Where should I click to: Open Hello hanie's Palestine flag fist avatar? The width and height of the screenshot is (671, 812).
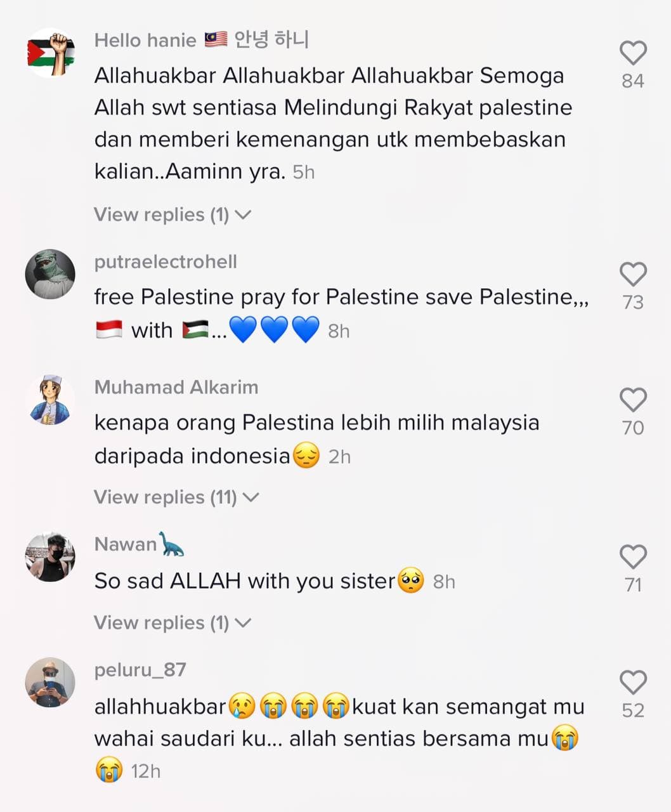(x=50, y=53)
